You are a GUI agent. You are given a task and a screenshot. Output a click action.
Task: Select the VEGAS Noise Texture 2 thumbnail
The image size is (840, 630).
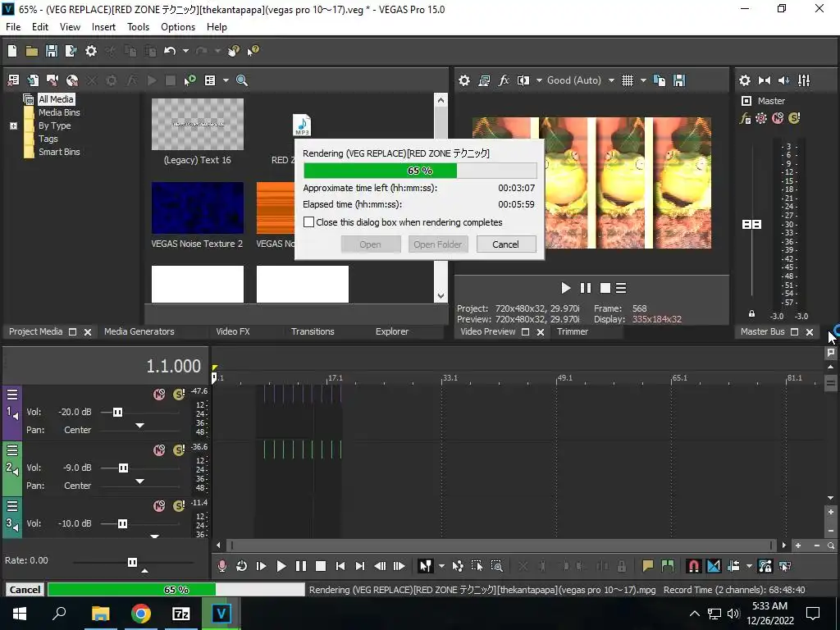(x=198, y=208)
